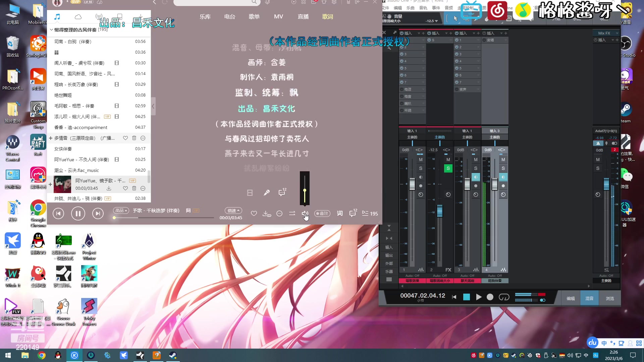Image resolution: width=644 pixels, height=362 pixels.
Task: Click the microphone icon under lyrics
Action: tap(266, 193)
